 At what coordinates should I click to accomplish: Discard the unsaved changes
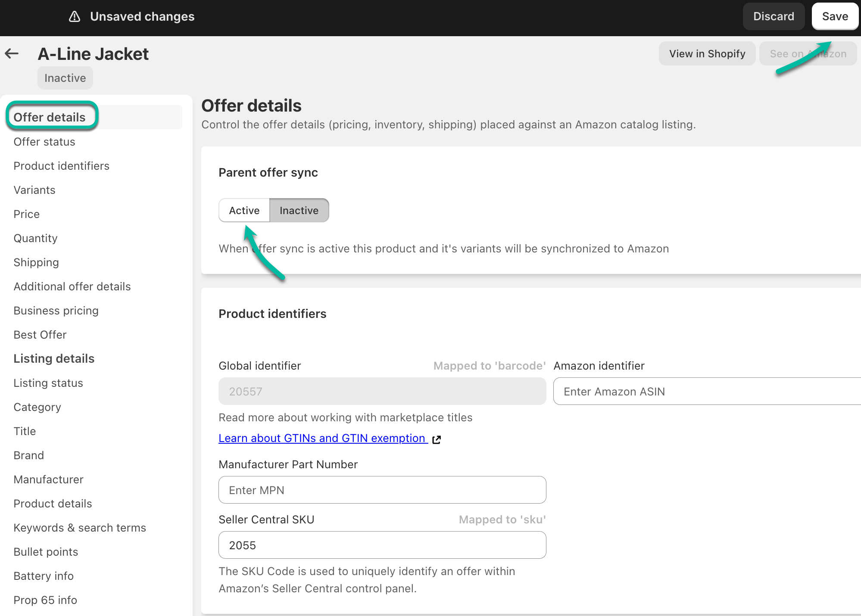(774, 16)
